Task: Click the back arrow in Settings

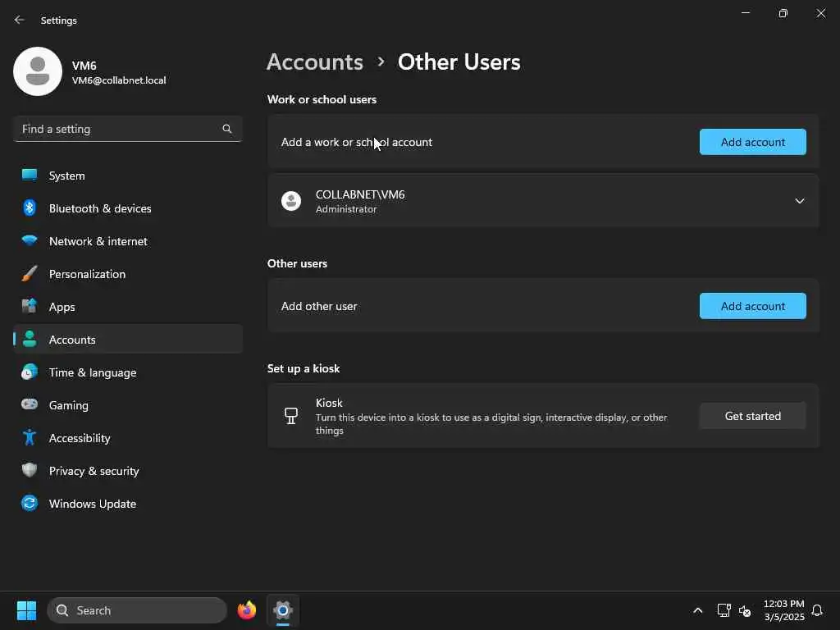Action: (20, 20)
